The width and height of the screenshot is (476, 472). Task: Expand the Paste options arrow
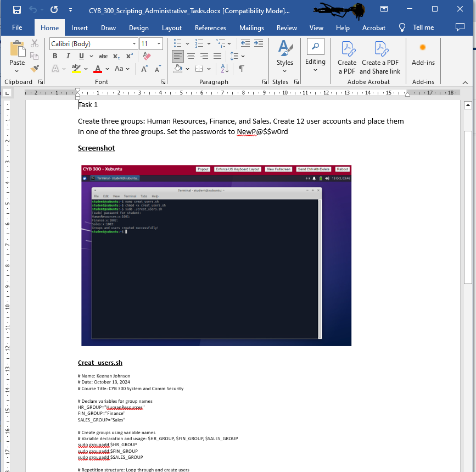point(17,71)
